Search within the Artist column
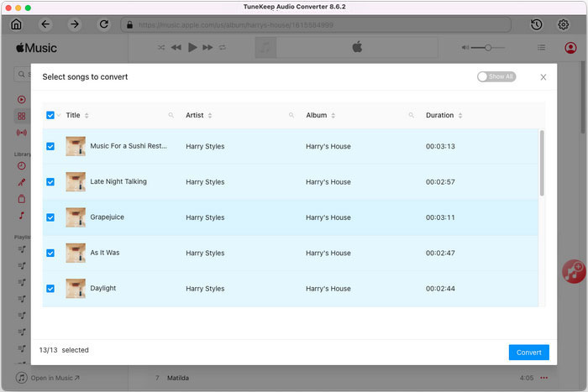588x392 pixels. click(291, 115)
